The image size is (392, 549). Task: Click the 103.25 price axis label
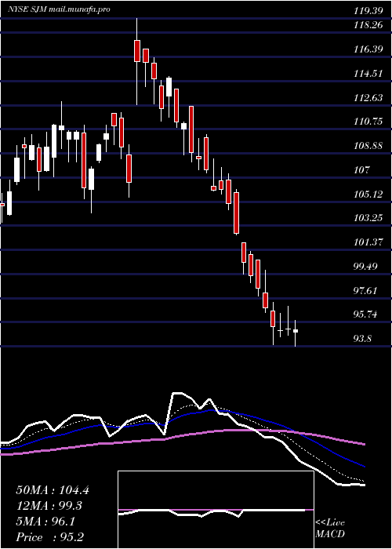pos(368,219)
